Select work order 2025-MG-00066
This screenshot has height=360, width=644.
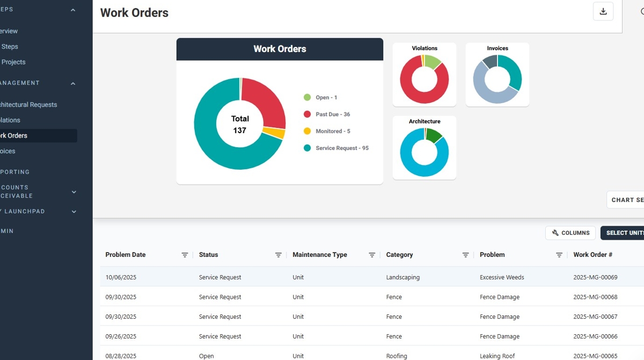click(x=595, y=337)
